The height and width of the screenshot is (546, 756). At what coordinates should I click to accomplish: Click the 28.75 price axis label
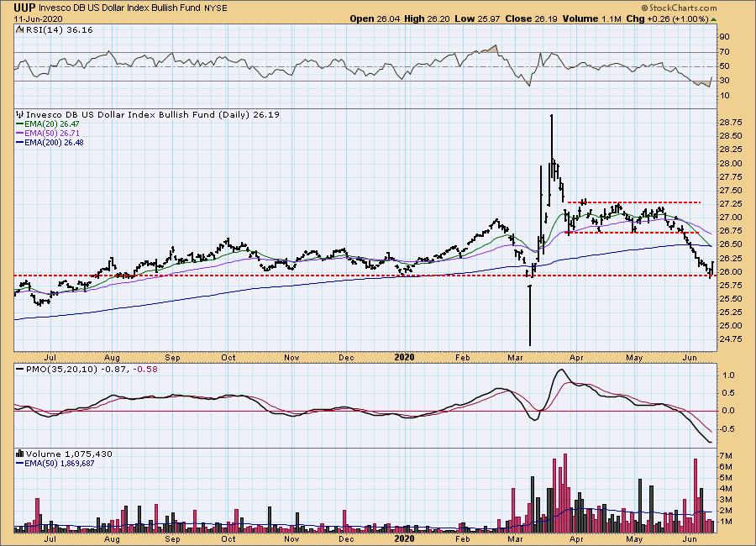coord(731,123)
